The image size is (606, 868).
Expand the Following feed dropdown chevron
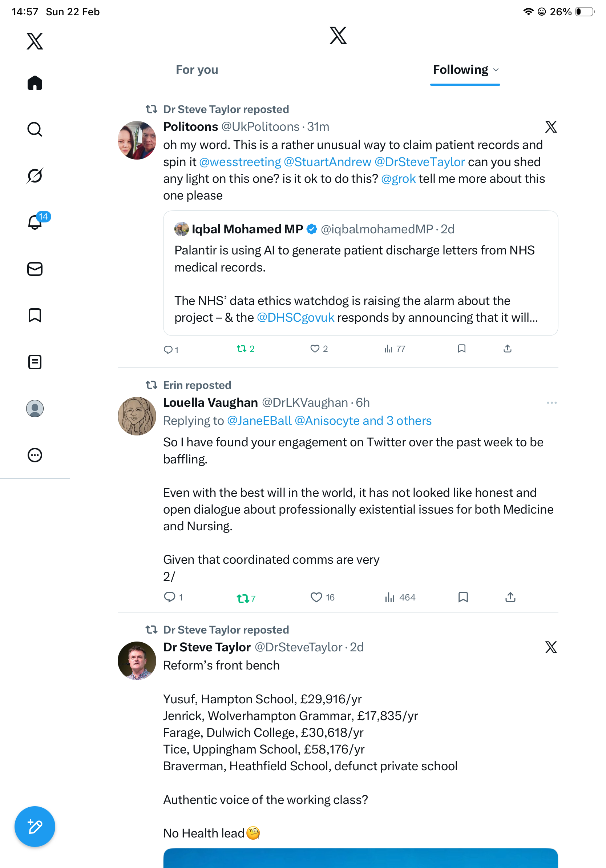pyautogui.click(x=496, y=70)
